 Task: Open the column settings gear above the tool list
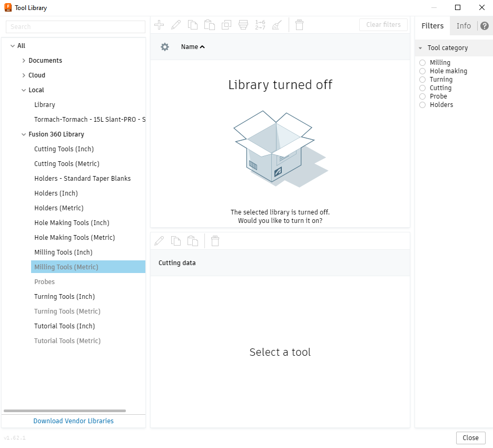pos(165,46)
